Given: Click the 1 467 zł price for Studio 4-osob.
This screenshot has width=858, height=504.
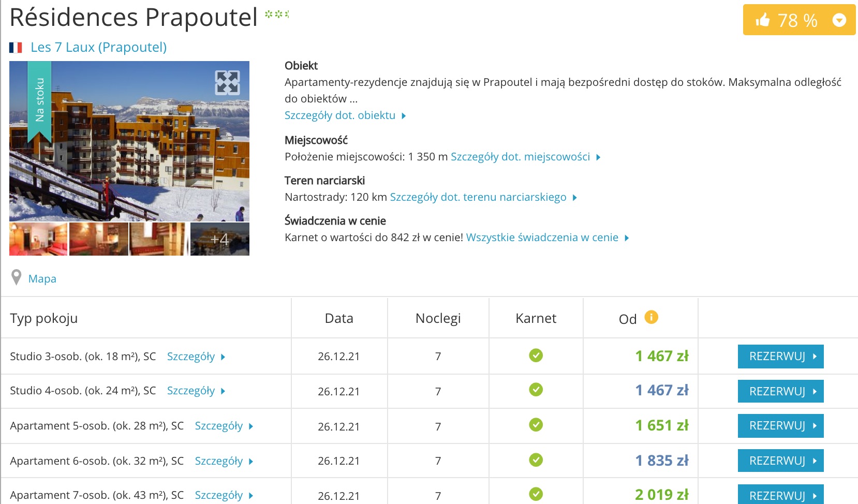Looking at the screenshot, I should pos(662,390).
